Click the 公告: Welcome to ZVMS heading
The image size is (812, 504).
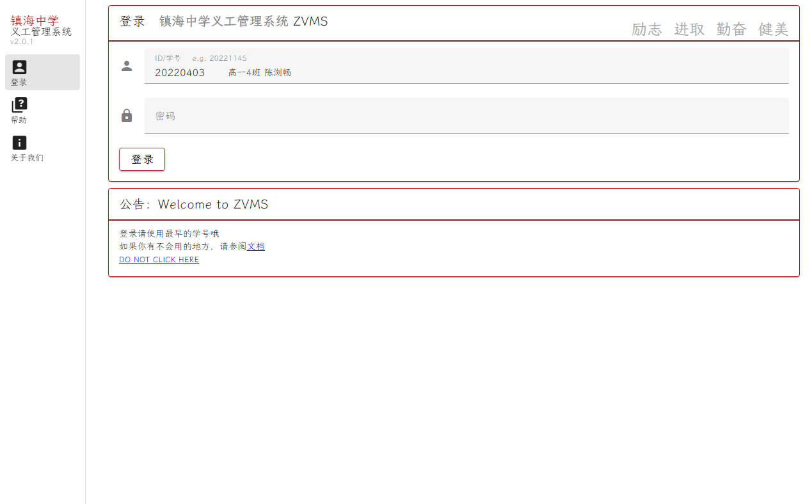pyautogui.click(x=194, y=205)
